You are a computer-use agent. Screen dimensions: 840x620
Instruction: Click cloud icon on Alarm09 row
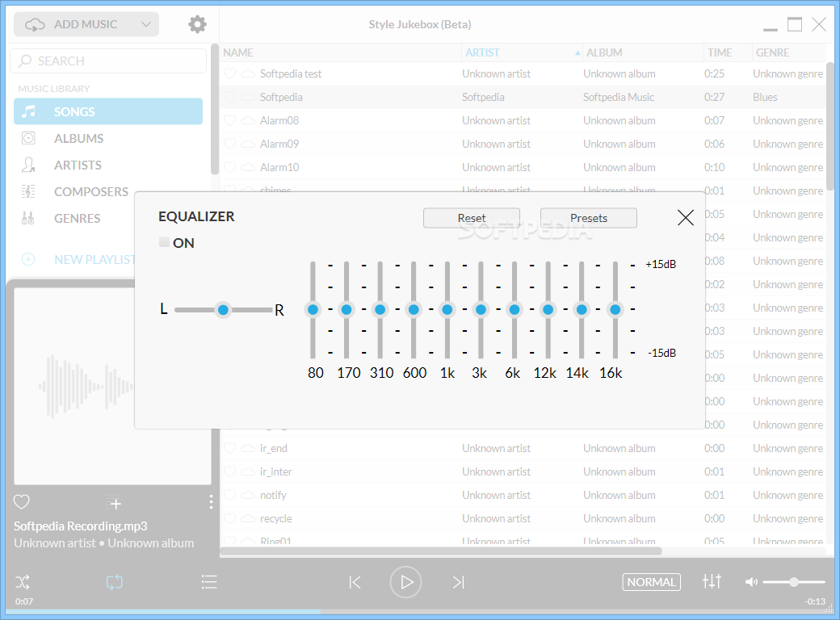click(x=247, y=144)
